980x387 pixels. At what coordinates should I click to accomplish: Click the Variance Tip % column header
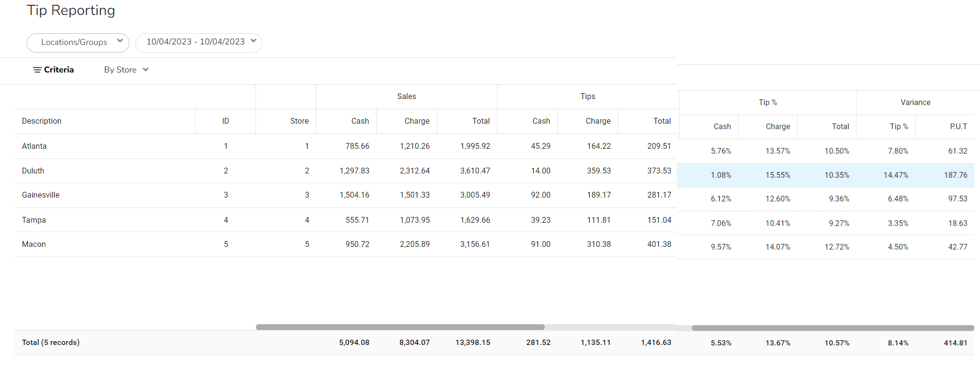pos(899,127)
